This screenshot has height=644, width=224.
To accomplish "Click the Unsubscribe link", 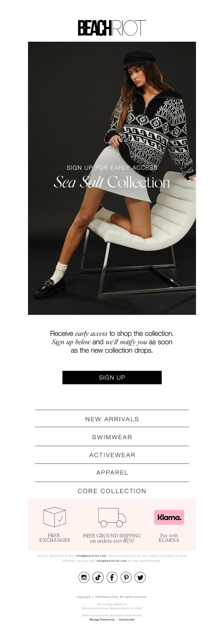I will [127, 619].
